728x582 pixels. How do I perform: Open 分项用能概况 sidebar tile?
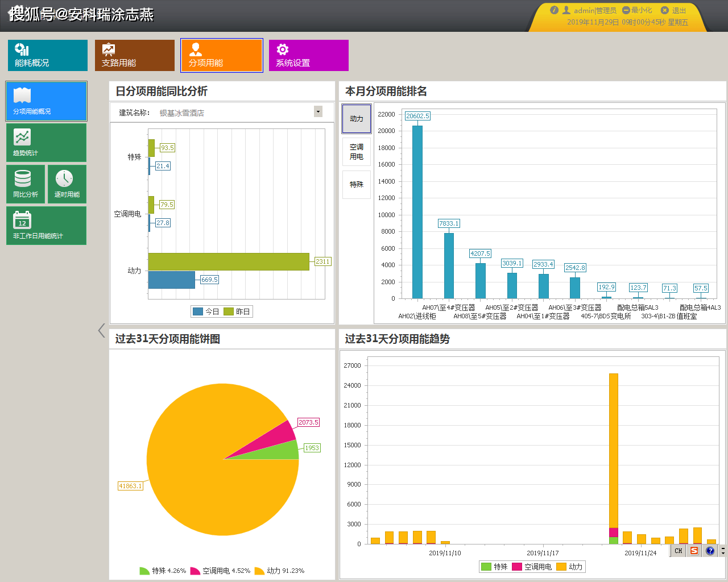(x=46, y=101)
